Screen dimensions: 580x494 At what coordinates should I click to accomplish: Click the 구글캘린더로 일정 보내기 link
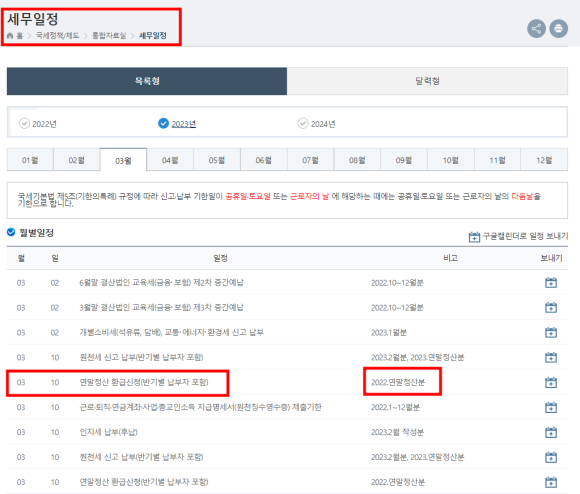(x=525, y=236)
